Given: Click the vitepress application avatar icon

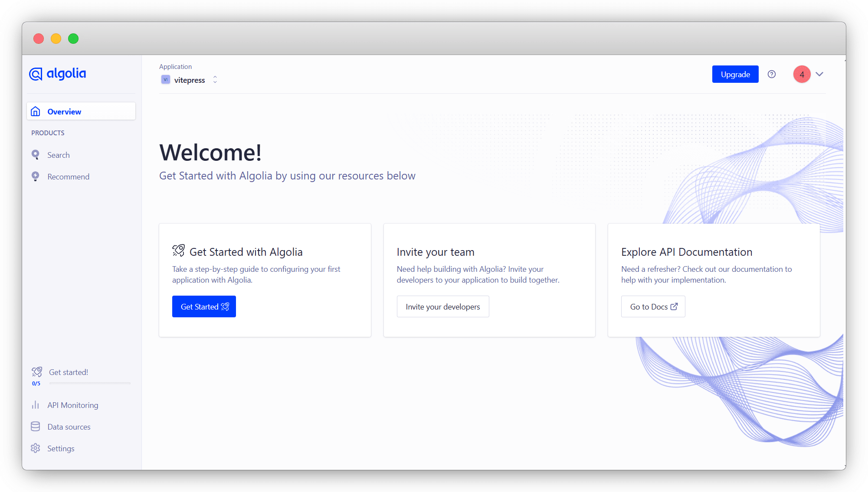Looking at the screenshot, I should click(x=165, y=80).
